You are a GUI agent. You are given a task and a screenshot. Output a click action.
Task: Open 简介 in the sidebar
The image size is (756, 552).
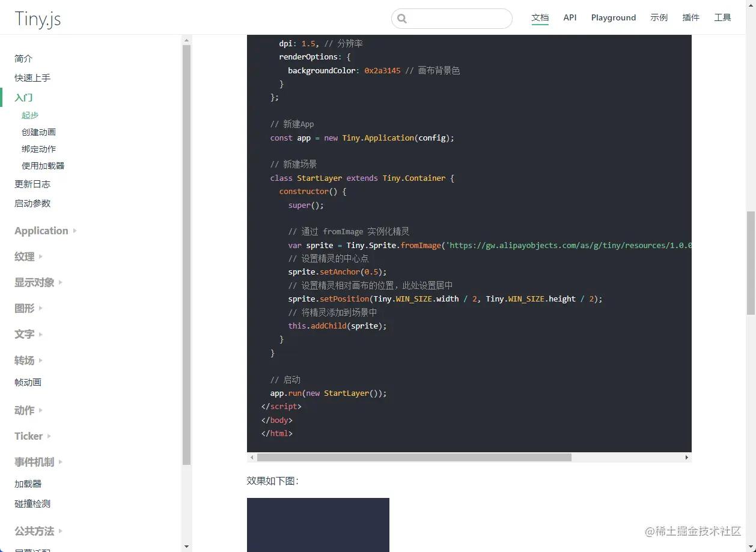pos(23,58)
